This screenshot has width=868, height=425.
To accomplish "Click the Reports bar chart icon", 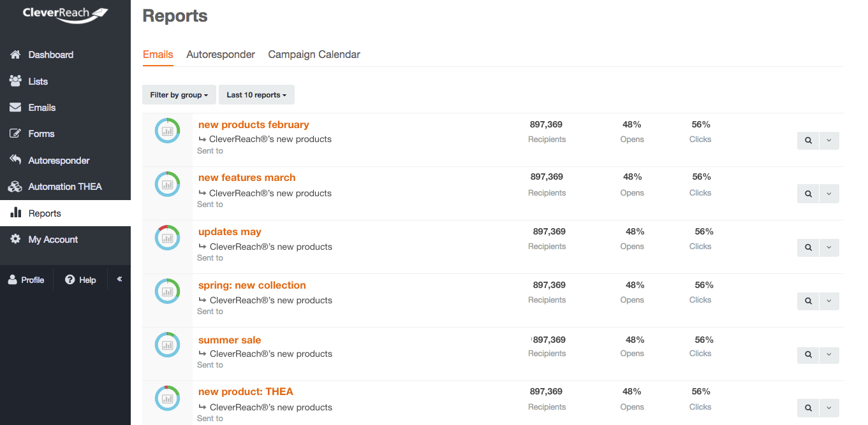I will (15, 213).
